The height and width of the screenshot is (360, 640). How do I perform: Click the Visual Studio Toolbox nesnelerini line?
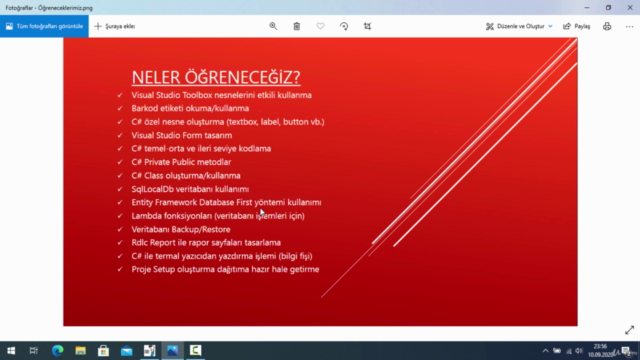(222, 95)
